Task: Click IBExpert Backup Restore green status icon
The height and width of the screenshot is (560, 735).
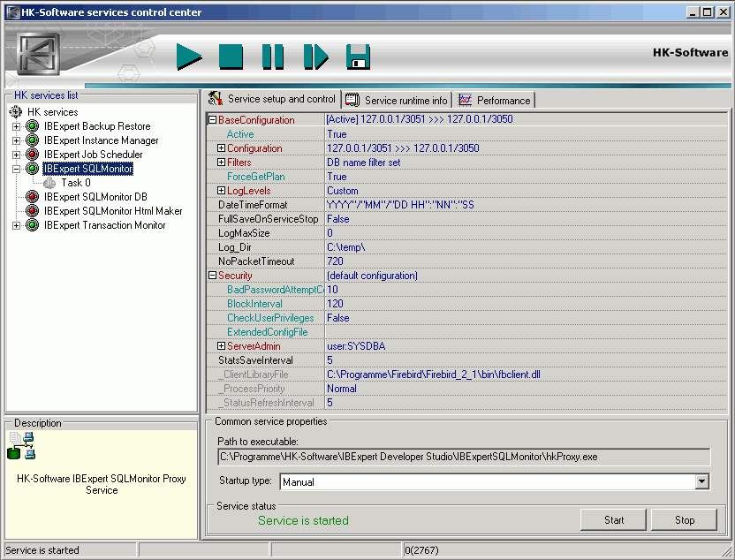Action: point(32,126)
